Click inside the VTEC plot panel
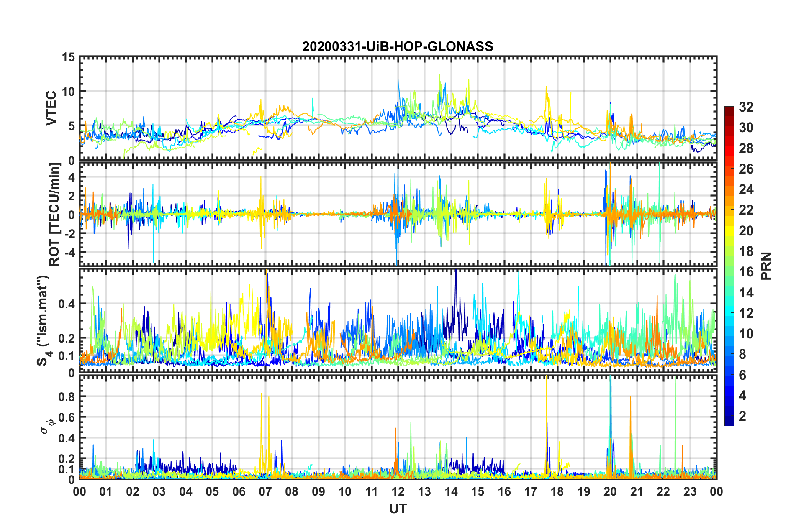 [x=398, y=108]
